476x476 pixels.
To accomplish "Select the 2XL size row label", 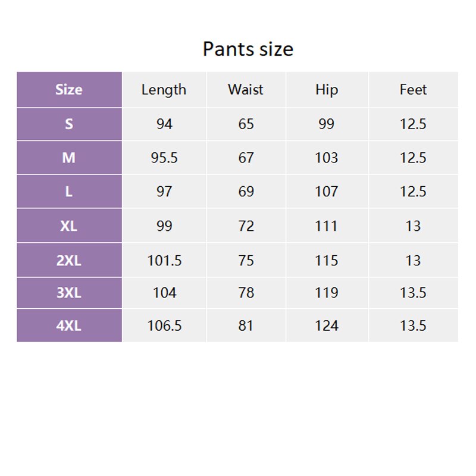I will [69, 260].
